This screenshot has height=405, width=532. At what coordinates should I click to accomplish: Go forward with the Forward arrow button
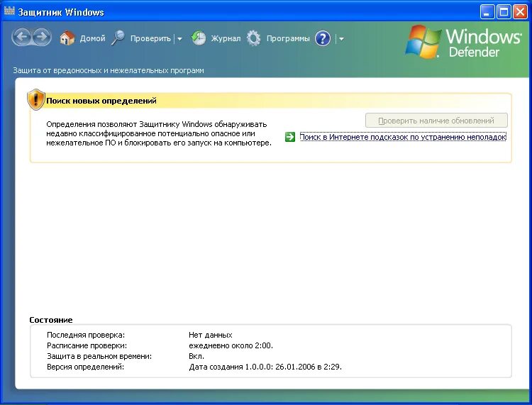coord(42,37)
